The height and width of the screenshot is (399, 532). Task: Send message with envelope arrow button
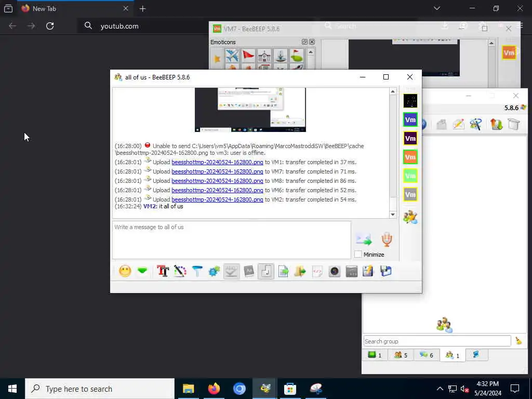point(364,240)
